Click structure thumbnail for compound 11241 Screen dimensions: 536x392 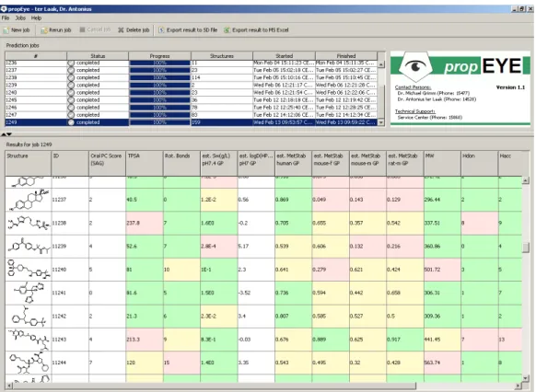pyautogui.click(x=29, y=293)
